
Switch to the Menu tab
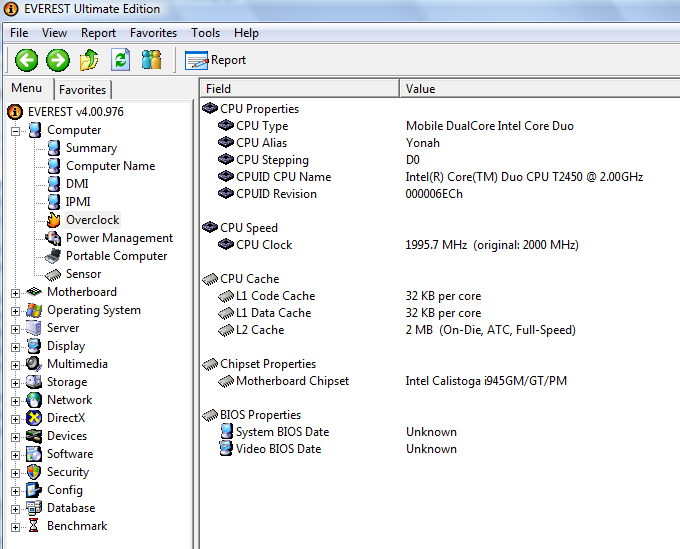pos(27,88)
